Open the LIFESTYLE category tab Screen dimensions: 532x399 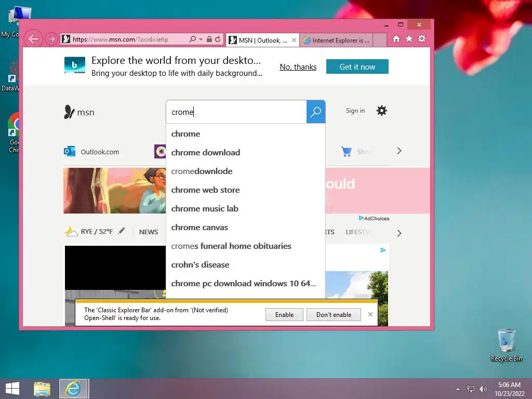tap(358, 232)
